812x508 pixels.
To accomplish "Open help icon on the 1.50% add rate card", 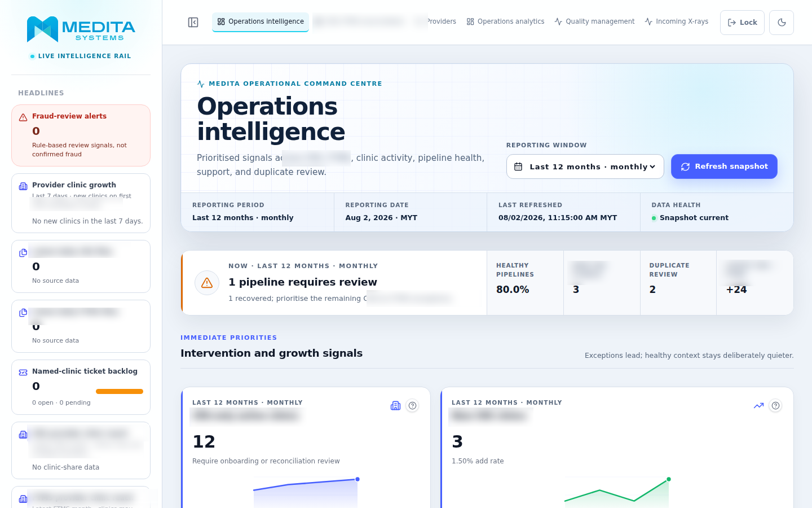I will coord(776,406).
